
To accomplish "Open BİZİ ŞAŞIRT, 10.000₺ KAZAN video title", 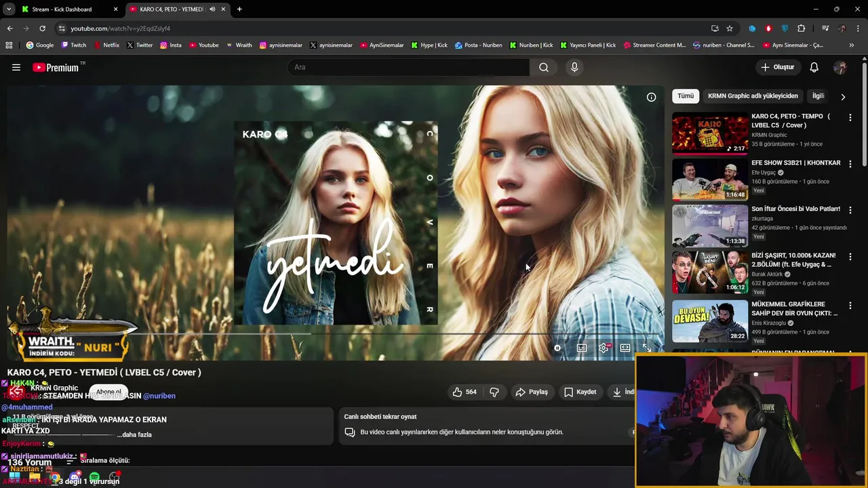I will [x=793, y=260].
